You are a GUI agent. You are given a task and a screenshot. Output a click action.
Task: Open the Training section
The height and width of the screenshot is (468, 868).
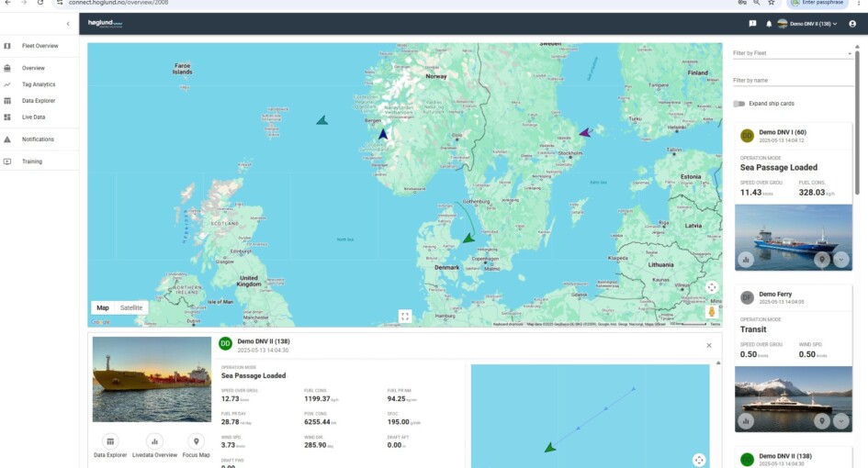[x=32, y=162]
